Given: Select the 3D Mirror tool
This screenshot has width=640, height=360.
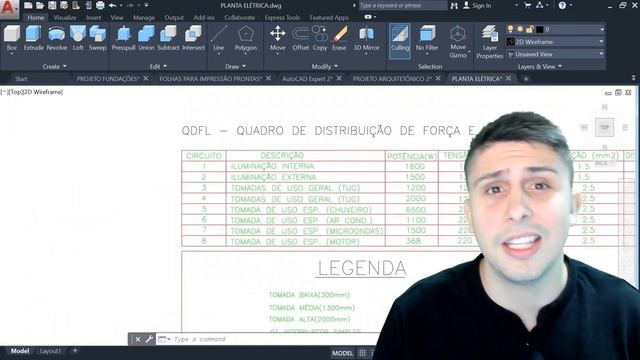Looking at the screenshot, I should [x=366, y=38].
